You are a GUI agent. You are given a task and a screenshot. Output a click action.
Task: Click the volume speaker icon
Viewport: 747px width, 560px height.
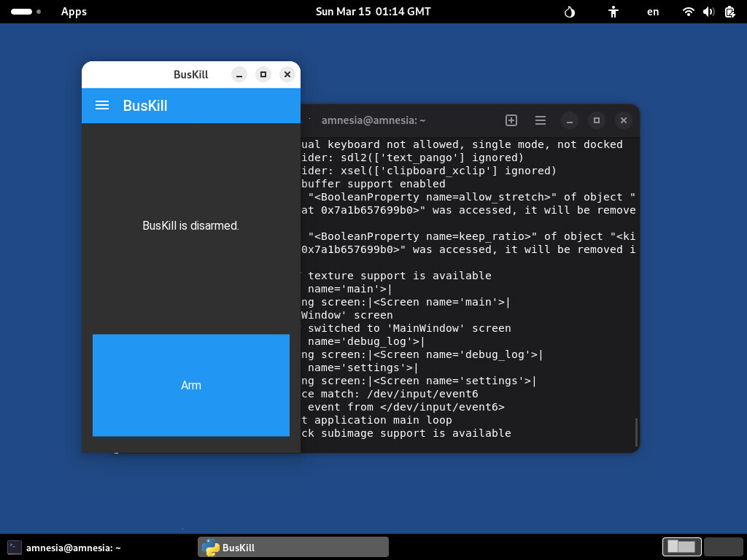point(708,12)
